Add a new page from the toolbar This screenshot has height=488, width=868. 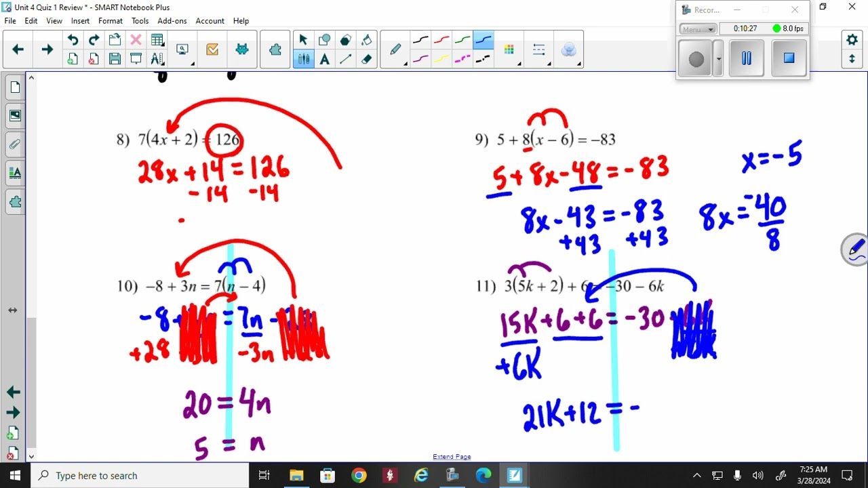click(x=73, y=59)
